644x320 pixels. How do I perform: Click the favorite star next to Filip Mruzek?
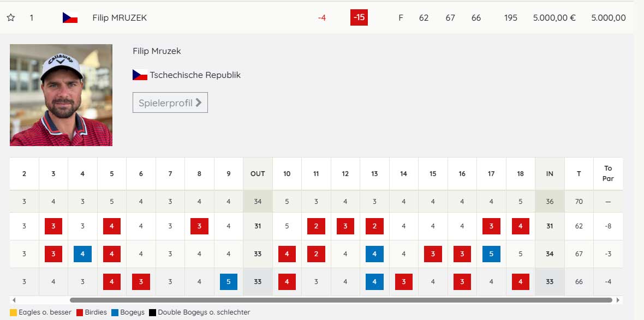pyautogui.click(x=11, y=17)
